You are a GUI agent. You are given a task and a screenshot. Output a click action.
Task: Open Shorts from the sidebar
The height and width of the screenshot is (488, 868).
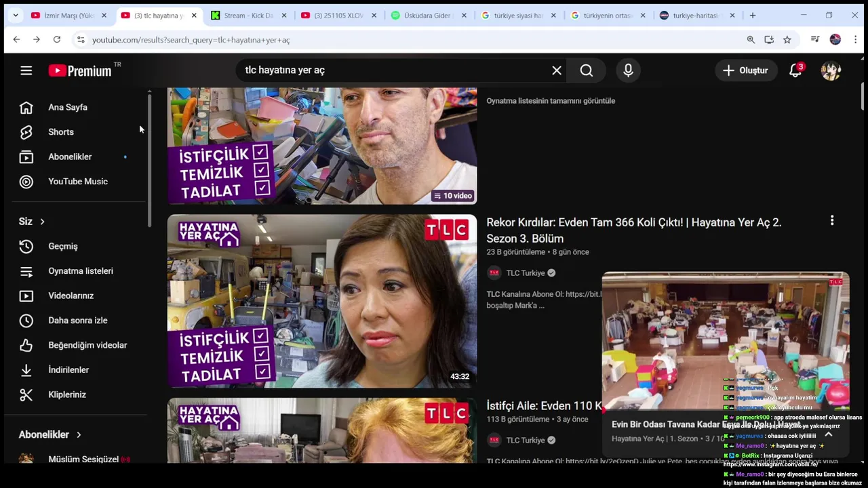61,132
